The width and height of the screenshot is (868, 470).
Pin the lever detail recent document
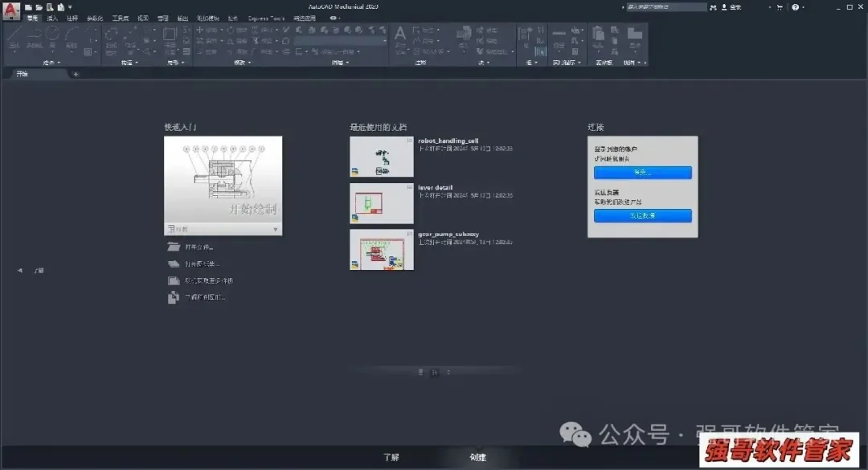(410, 187)
